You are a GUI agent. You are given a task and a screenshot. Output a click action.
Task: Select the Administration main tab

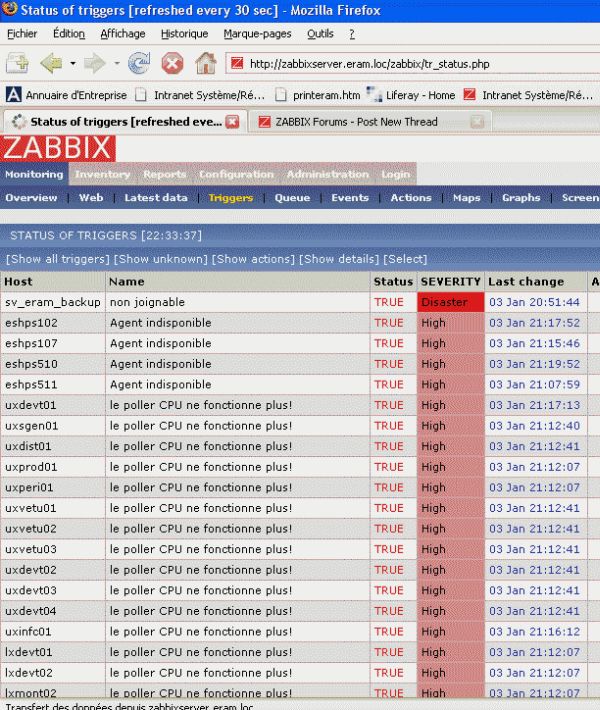tap(328, 174)
